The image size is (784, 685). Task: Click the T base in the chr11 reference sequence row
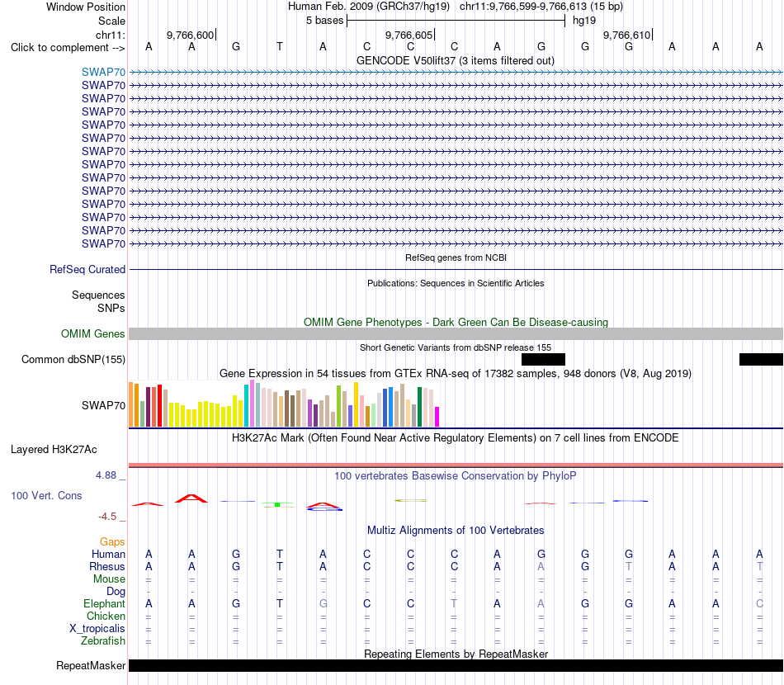click(x=280, y=46)
